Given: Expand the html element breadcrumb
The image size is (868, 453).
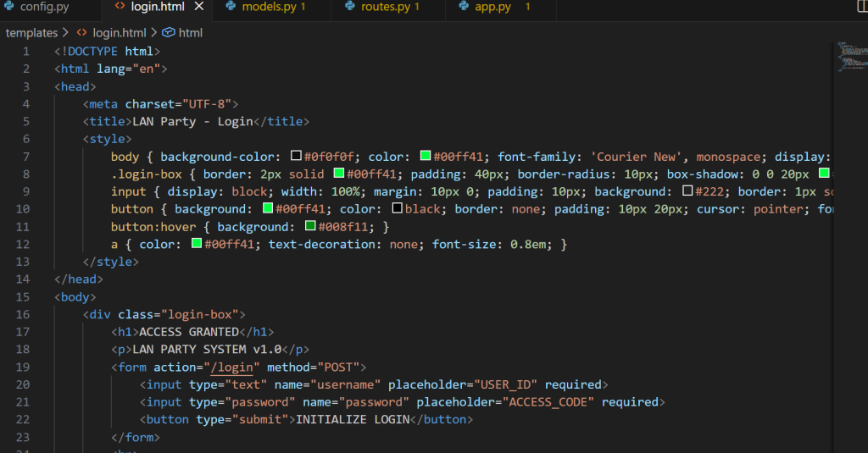Looking at the screenshot, I should (x=190, y=33).
